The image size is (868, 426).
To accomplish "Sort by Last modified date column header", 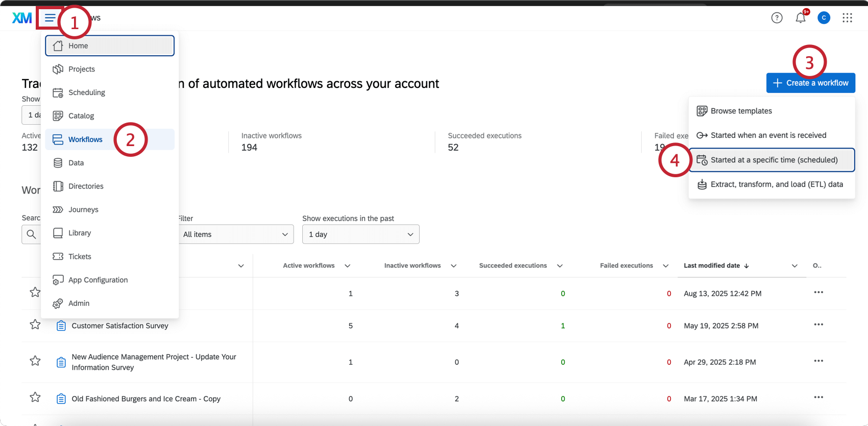I will [x=712, y=266].
